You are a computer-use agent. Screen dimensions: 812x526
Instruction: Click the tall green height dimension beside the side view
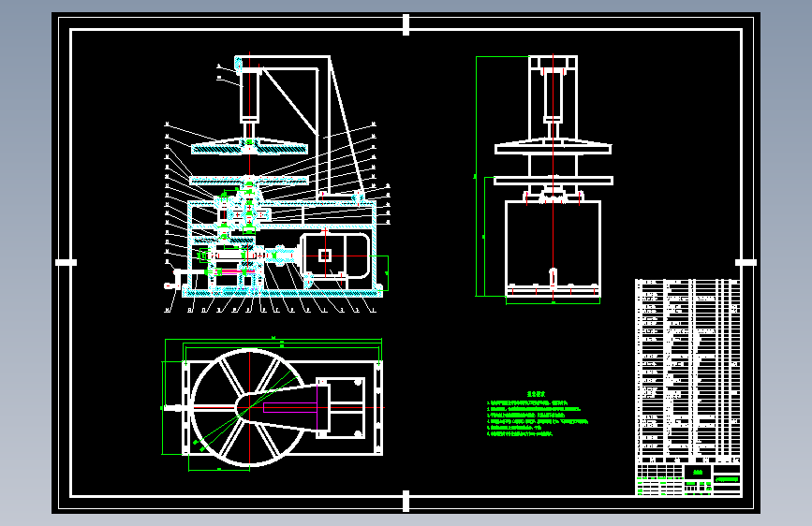(x=476, y=177)
